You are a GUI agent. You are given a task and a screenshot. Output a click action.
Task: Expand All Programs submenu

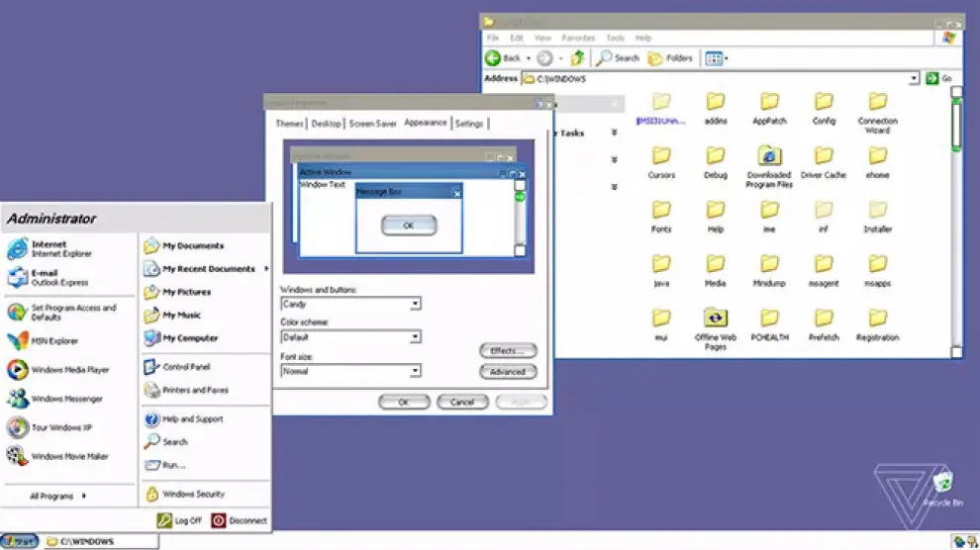57,497
